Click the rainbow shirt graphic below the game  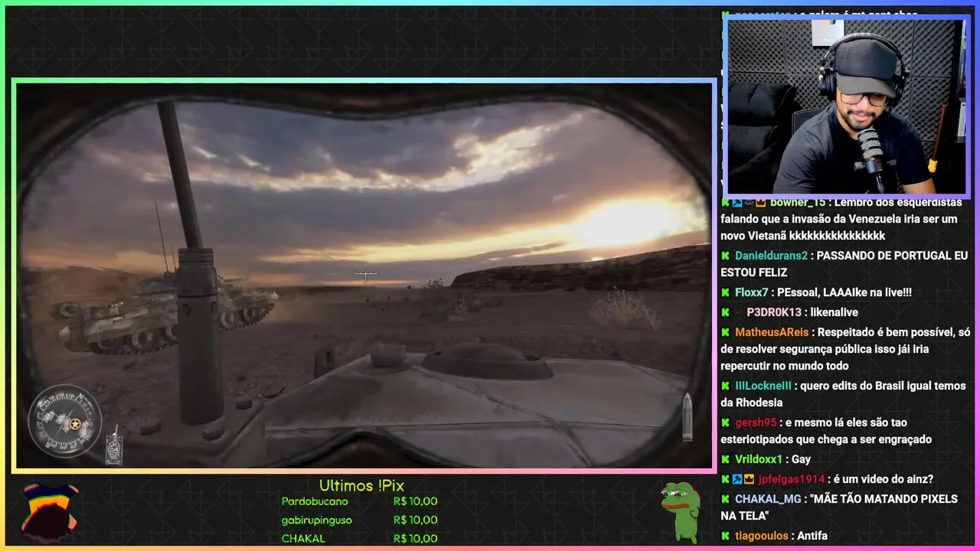[49, 512]
